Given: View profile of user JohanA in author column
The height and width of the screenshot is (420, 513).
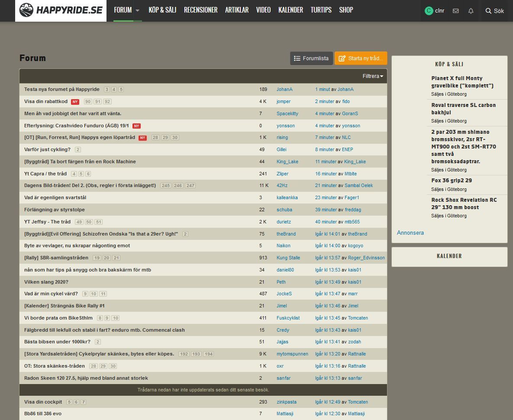Looking at the screenshot, I should 284,89.
